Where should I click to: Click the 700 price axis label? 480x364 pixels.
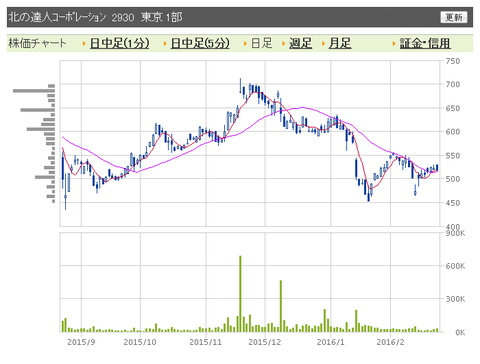point(453,84)
